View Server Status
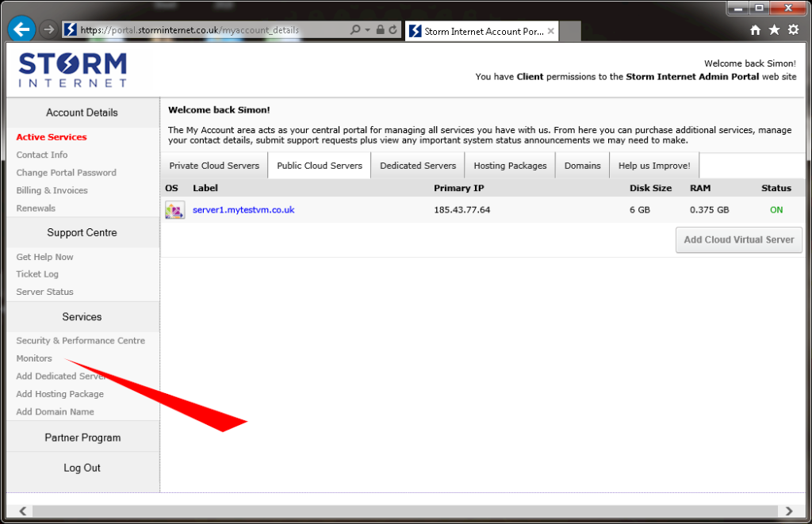 tap(44, 292)
